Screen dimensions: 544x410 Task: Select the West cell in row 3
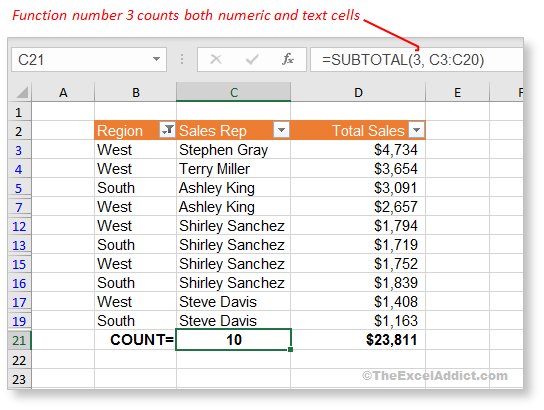(135, 150)
